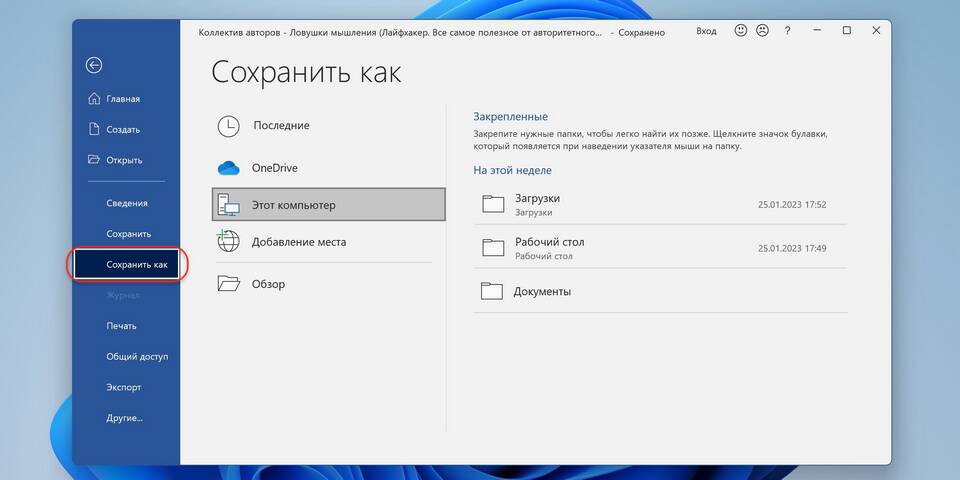Click Сохранить in the sidebar

129,234
